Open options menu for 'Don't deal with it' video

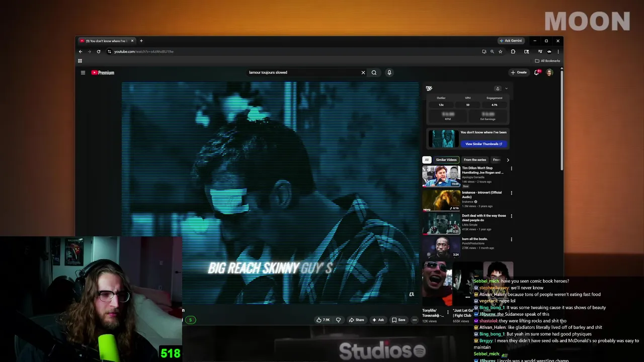point(511,216)
